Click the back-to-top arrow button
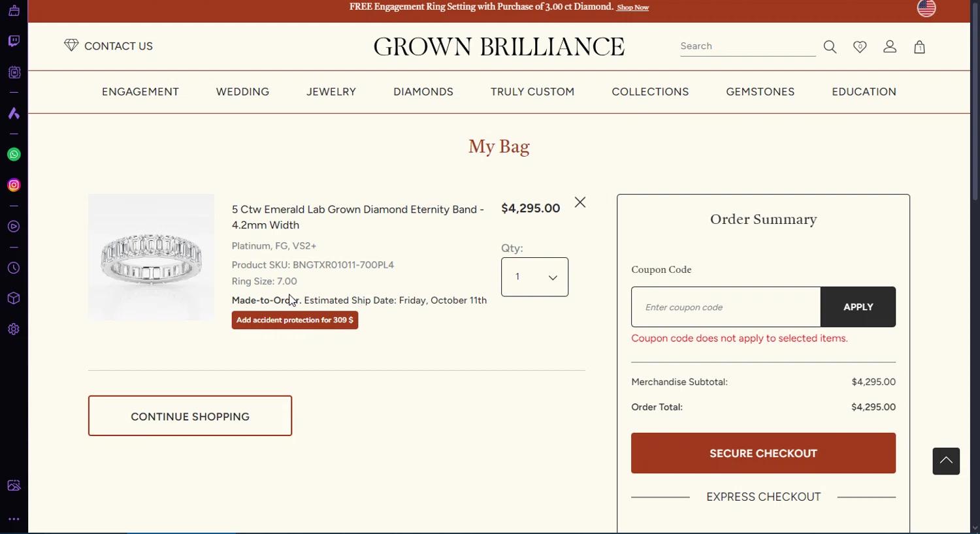980x534 pixels. tap(946, 461)
